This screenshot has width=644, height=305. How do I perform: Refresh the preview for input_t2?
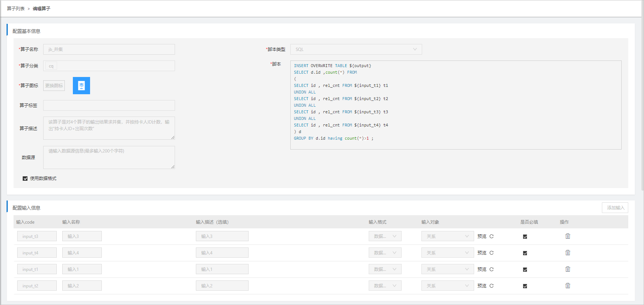click(492, 286)
